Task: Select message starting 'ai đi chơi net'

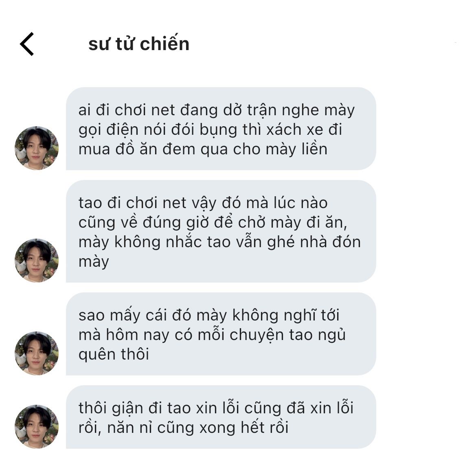Action: (x=221, y=129)
